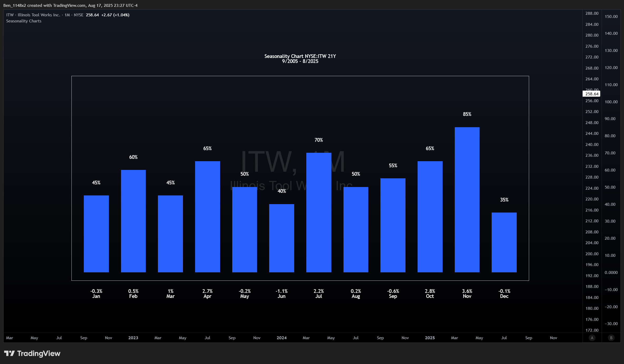The image size is (624, 364).
Task: Click the June bar showing 40%
Action: click(x=282, y=238)
